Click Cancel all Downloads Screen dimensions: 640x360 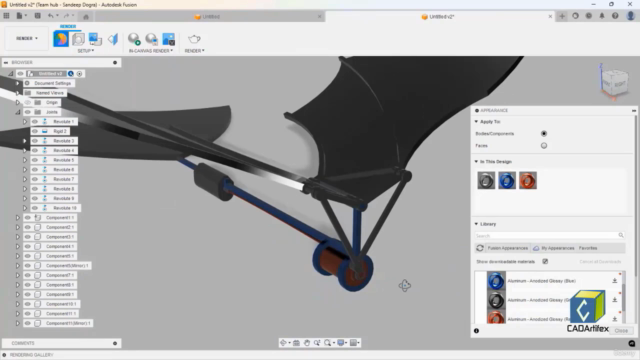(600, 262)
